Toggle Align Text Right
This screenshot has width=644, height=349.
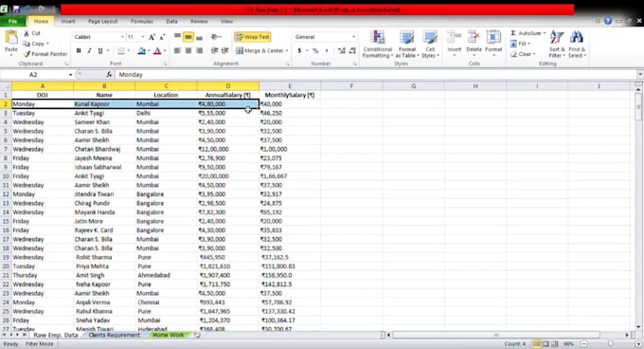[x=199, y=50]
